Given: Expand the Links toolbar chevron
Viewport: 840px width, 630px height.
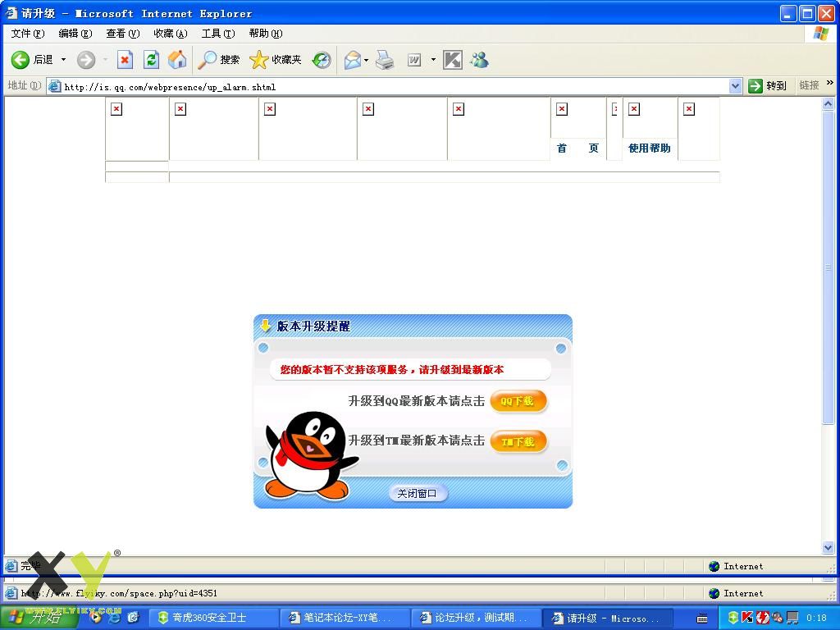Looking at the screenshot, I should [830, 83].
